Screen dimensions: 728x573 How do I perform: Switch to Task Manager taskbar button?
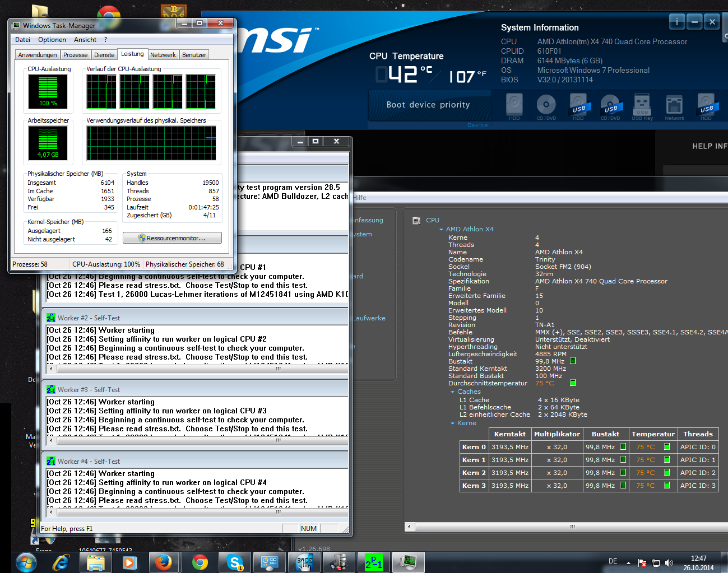(409, 562)
